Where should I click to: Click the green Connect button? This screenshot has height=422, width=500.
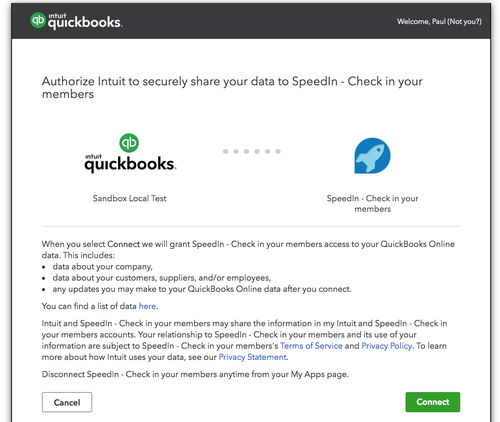(433, 402)
